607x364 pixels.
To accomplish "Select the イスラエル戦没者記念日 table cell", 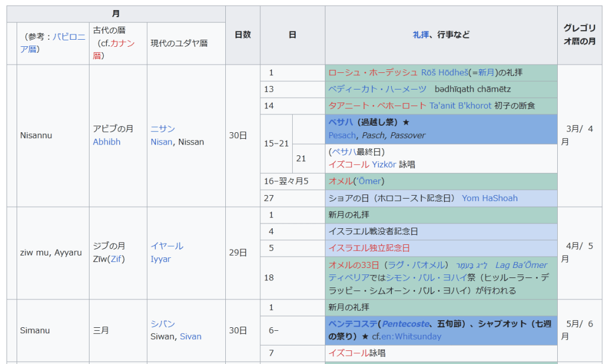I will click(x=441, y=232).
